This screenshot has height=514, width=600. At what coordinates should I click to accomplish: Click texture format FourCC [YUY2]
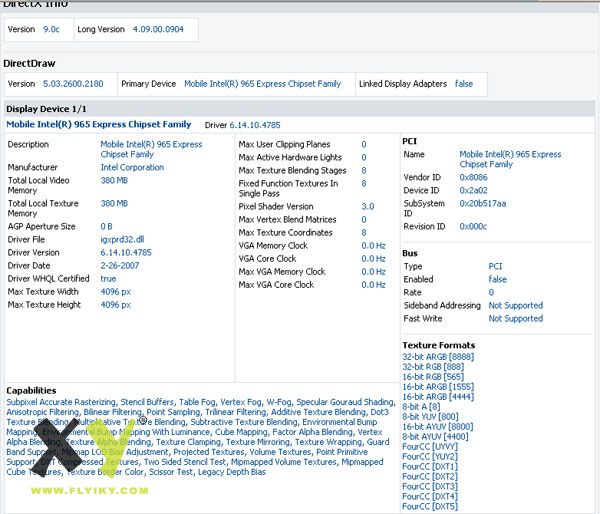430,457
